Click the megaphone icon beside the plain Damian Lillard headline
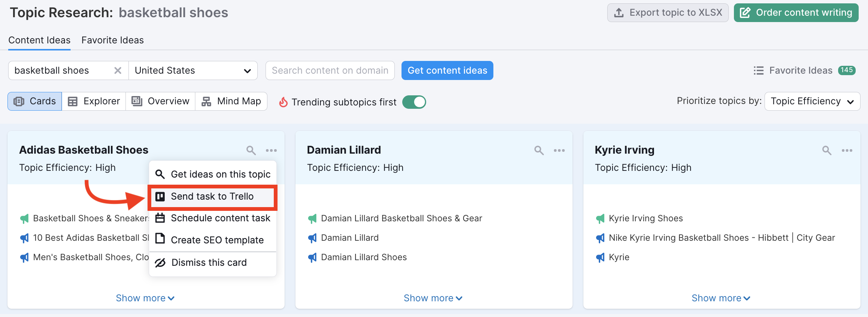 point(312,238)
